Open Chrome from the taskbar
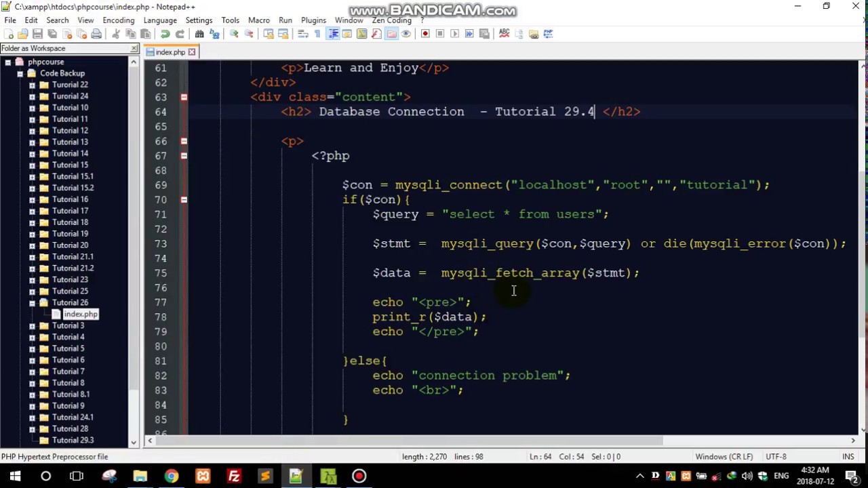Screen dimensions: 868x488 171,476
